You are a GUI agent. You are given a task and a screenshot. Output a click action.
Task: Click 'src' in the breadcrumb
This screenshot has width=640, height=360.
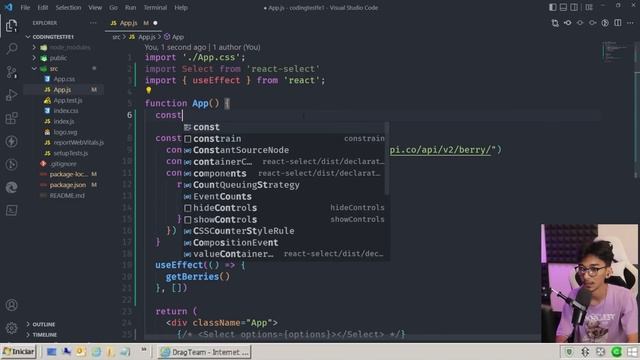coord(116,37)
